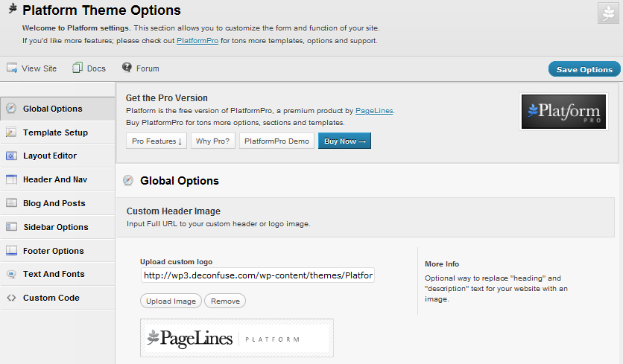Image resolution: width=623 pixels, height=364 pixels.
Task: Click the Footer Options icon
Action: [x=11, y=250]
